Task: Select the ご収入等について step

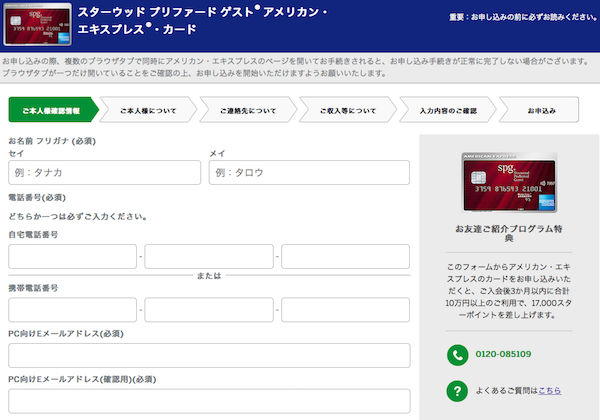Action: tap(348, 110)
